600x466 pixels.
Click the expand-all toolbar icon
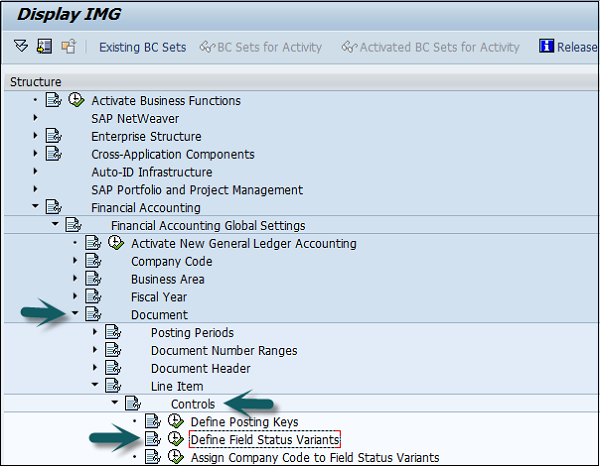21,47
